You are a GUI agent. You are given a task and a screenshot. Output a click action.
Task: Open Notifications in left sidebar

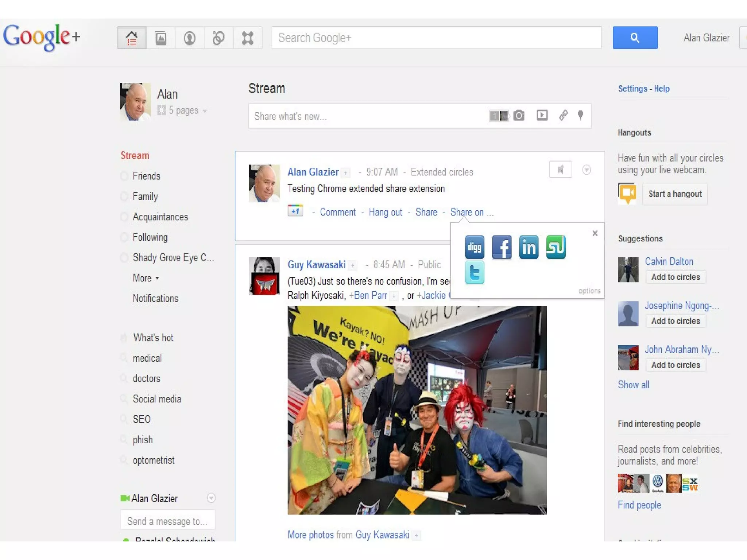155,299
